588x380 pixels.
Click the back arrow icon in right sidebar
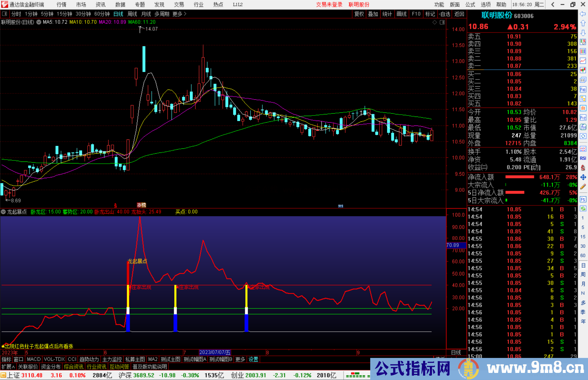point(583,14)
